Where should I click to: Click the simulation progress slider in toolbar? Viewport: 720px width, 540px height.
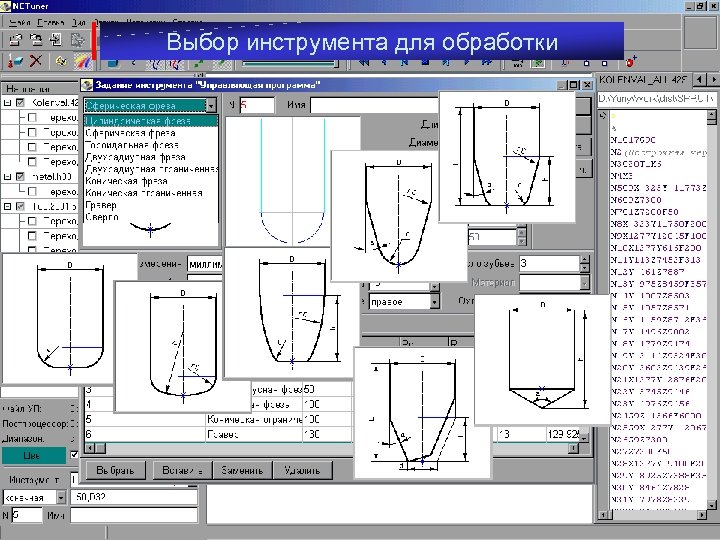click(290, 63)
